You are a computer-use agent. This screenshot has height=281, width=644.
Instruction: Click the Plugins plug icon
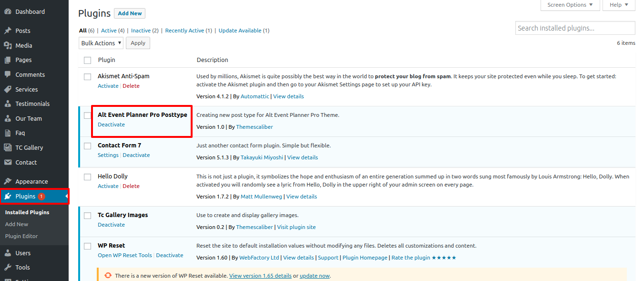pyautogui.click(x=8, y=196)
